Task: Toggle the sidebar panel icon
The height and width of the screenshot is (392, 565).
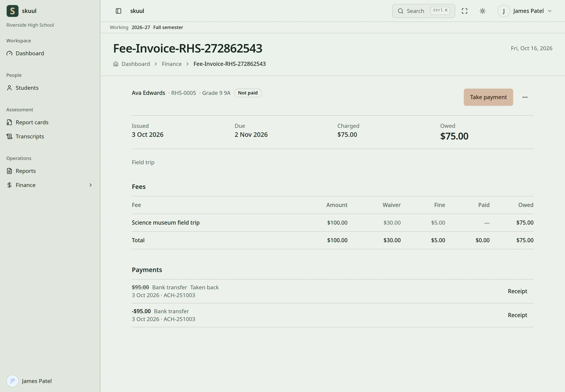Action: pos(118,11)
